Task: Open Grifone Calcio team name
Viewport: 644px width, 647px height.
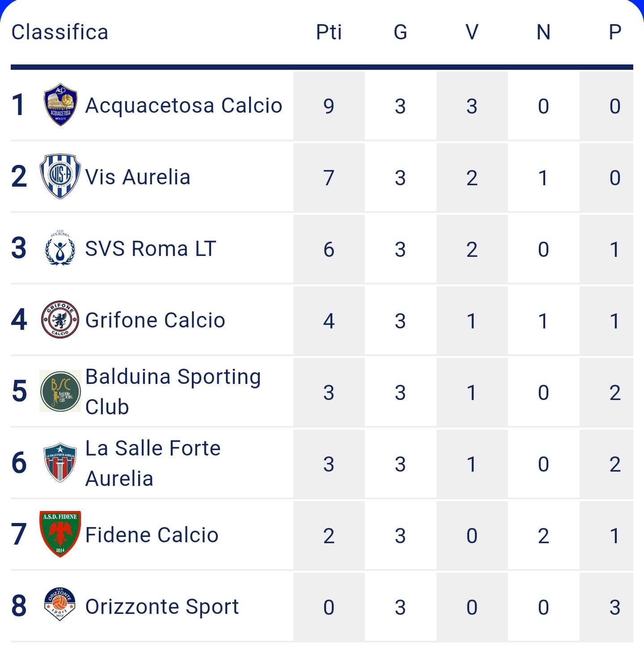Action: pos(155,320)
